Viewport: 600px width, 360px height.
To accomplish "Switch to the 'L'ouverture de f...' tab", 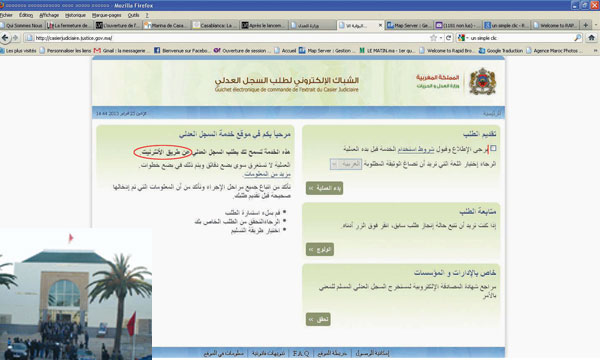I will tap(118, 25).
